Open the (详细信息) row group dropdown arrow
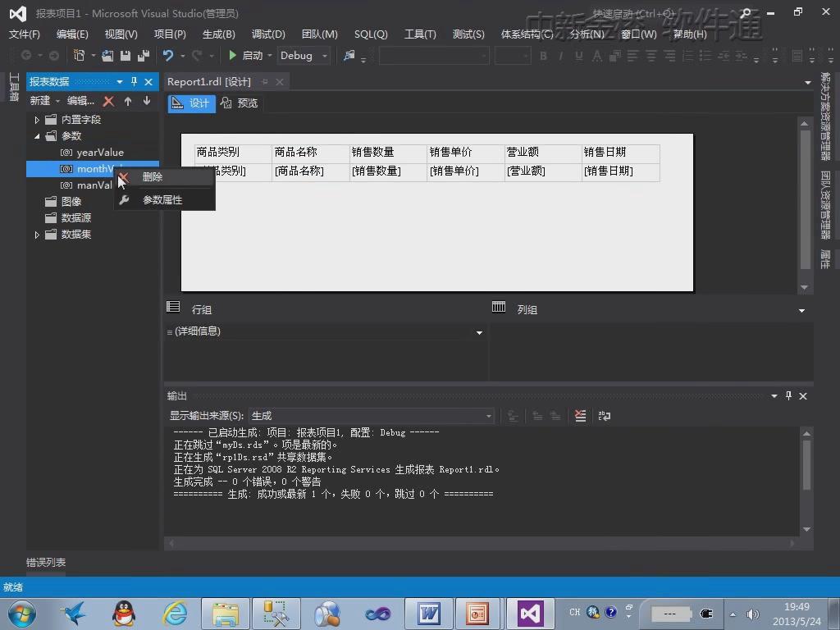The image size is (840, 630). [479, 333]
